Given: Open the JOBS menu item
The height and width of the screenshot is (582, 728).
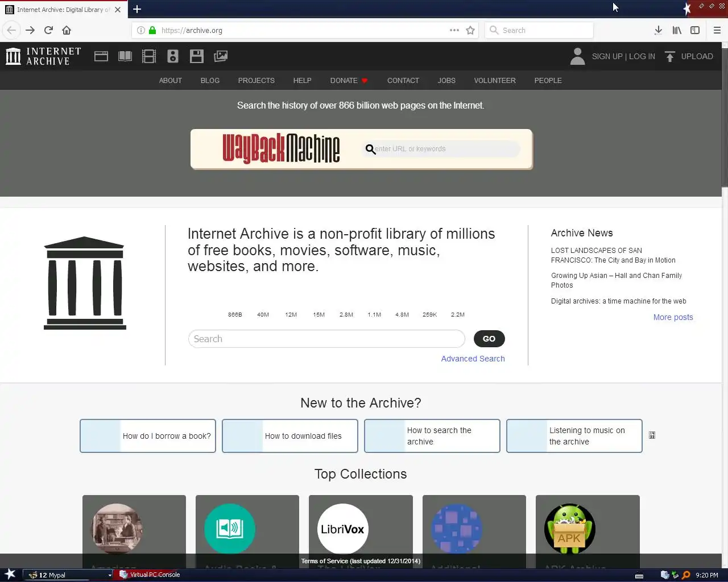Looking at the screenshot, I should click(446, 81).
